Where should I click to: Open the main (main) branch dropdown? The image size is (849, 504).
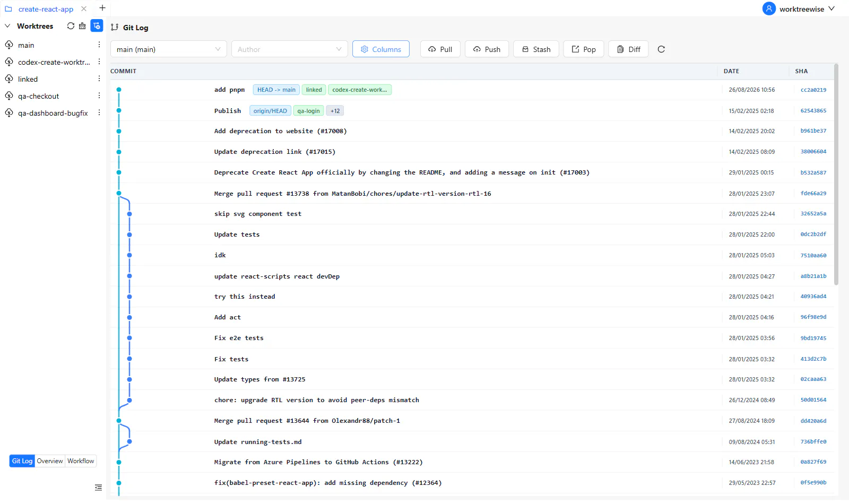click(x=169, y=49)
